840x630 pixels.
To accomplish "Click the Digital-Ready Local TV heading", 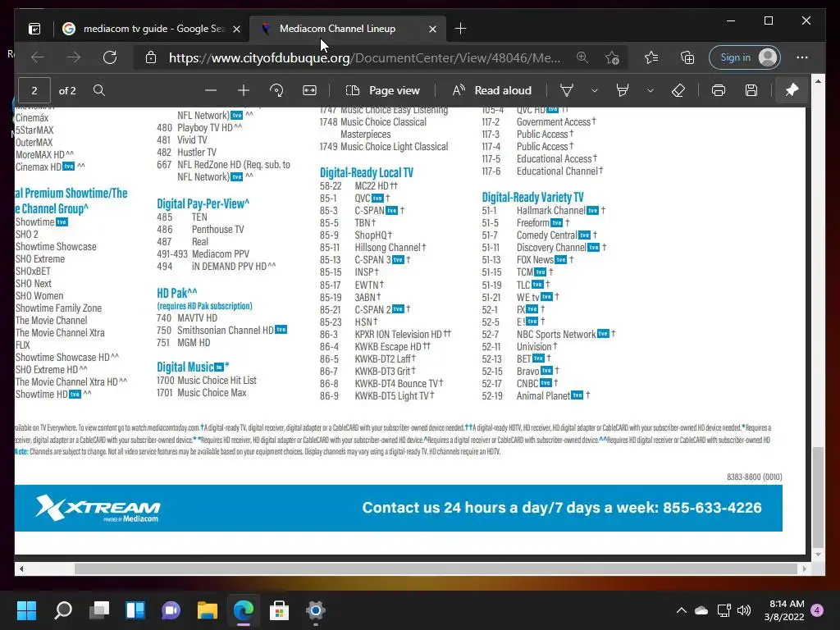I will click(367, 172).
